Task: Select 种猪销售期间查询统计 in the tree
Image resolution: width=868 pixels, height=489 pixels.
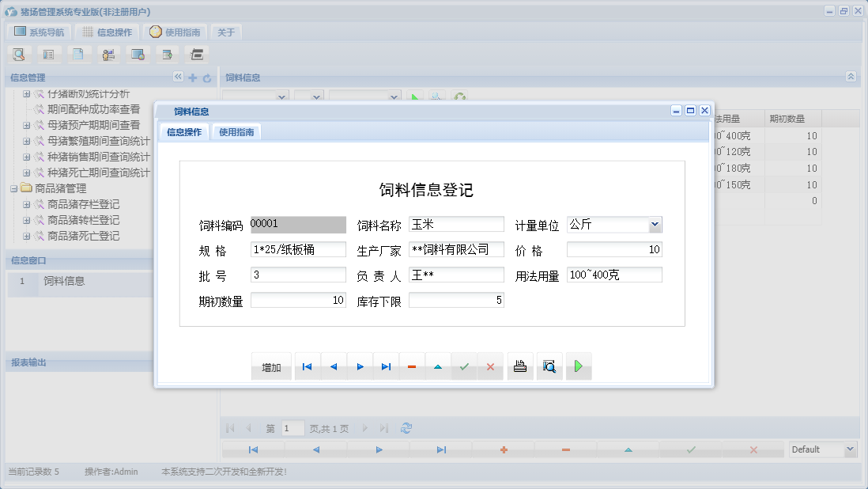Action: point(98,157)
